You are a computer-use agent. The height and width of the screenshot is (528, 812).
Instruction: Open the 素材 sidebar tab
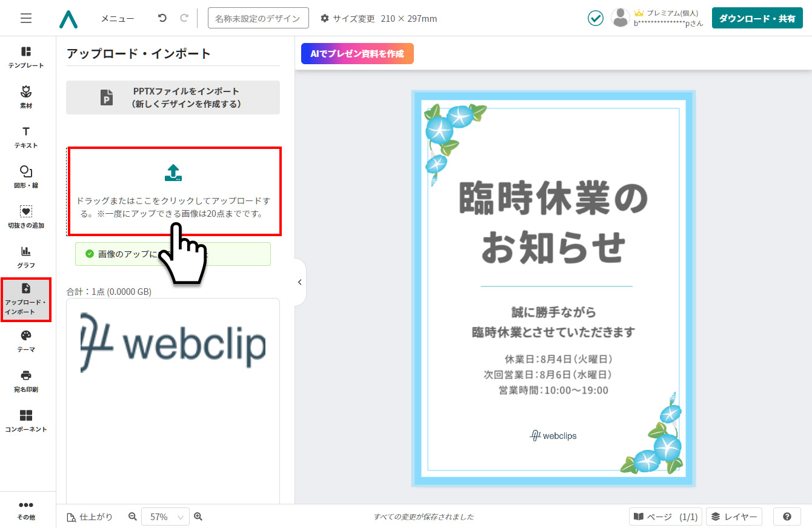click(26, 97)
